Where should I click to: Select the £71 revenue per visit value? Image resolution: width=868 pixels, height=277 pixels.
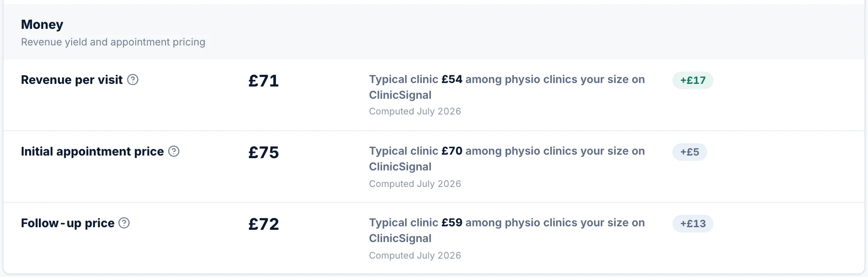tap(263, 81)
